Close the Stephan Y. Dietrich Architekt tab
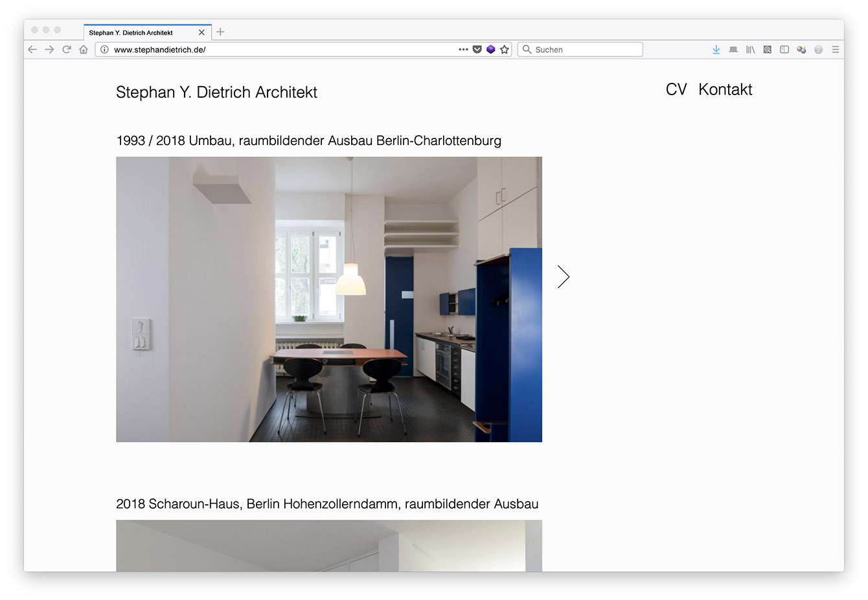This screenshot has height=600, width=868. [x=201, y=32]
